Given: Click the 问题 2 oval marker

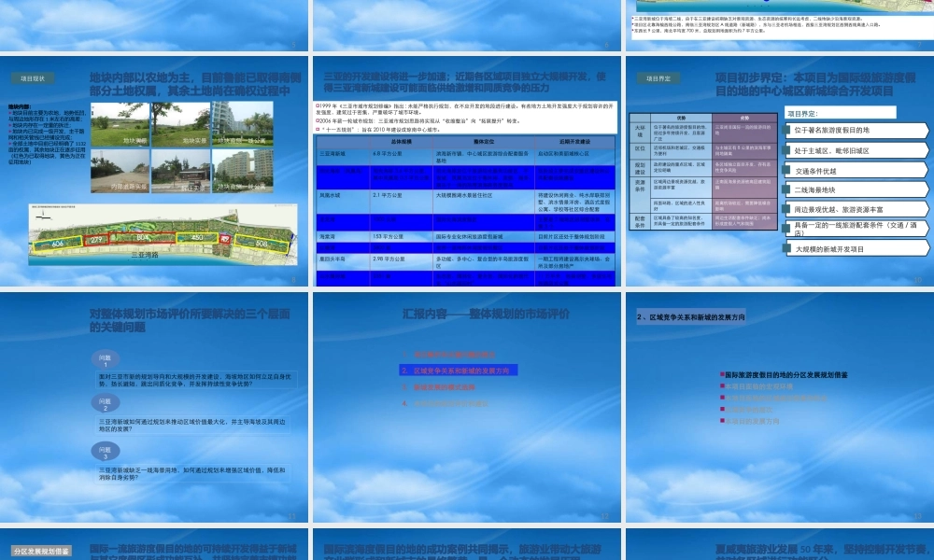Looking at the screenshot, I should (106, 403).
